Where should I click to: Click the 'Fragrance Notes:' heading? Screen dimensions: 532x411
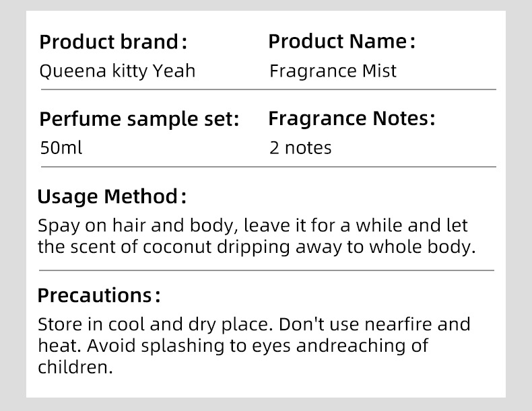tap(352, 118)
